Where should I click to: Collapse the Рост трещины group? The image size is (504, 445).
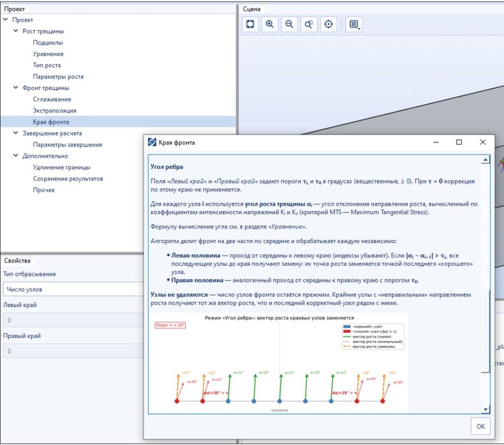[16, 31]
